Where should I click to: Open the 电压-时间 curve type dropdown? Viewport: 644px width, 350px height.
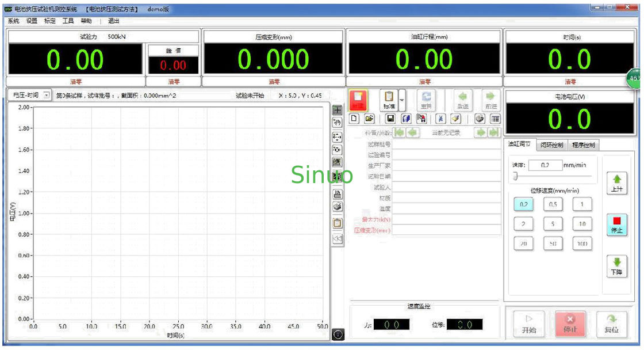click(47, 95)
